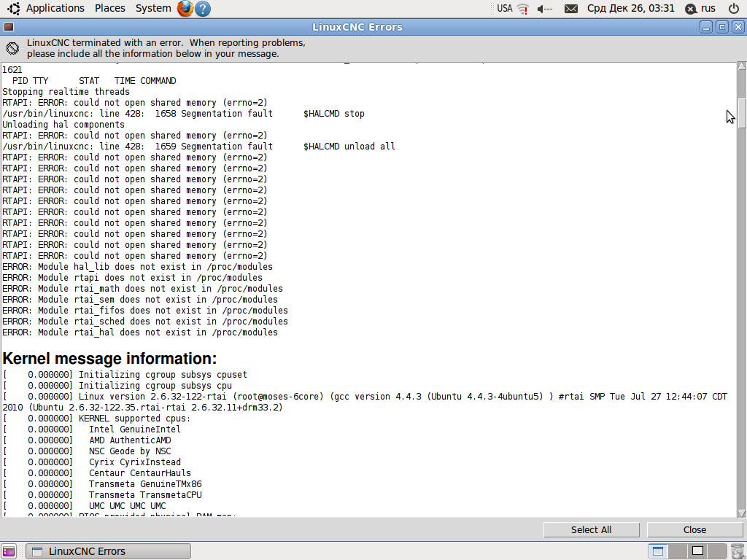Click the '$HALCMD stop' segmentation fault line
747x560 pixels.
coord(183,113)
